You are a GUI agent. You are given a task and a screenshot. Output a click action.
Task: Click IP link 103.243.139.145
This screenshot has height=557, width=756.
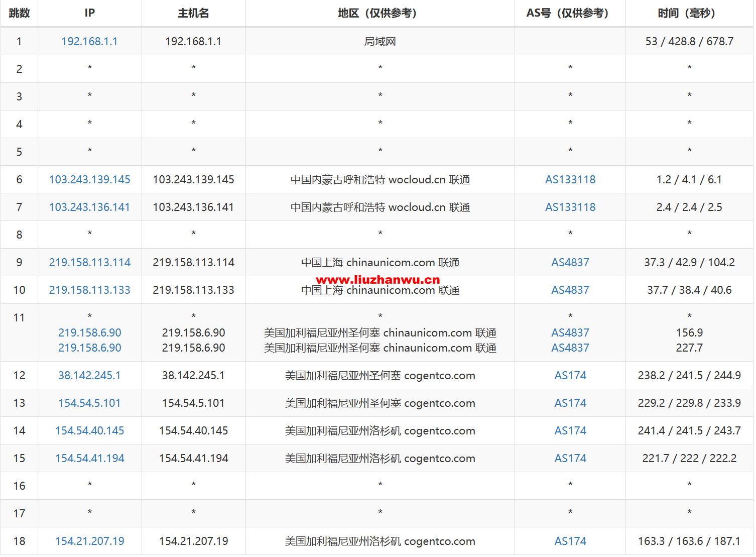point(89,179)
